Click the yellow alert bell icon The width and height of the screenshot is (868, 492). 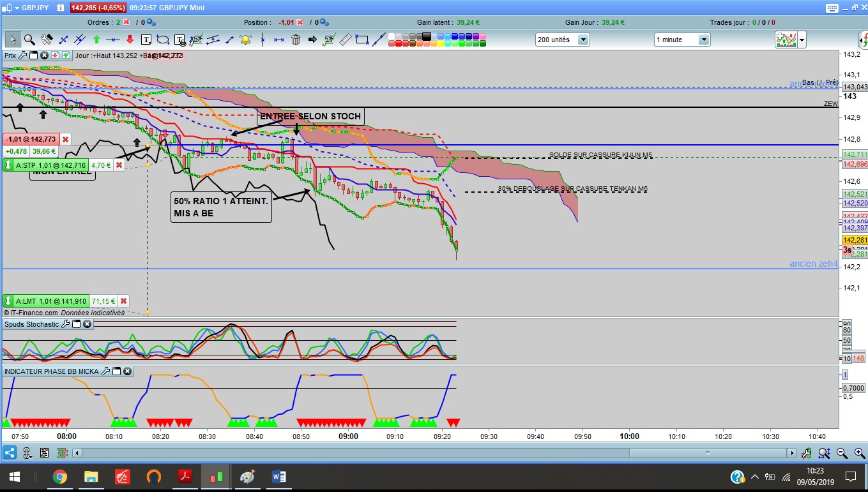[x=245, y=40]
